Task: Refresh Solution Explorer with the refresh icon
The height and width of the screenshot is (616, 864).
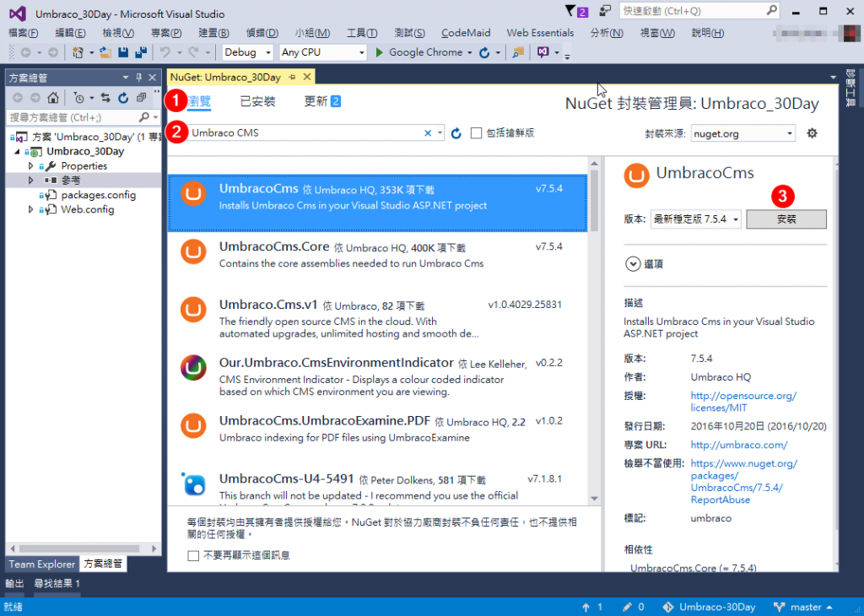Action: 123,98
